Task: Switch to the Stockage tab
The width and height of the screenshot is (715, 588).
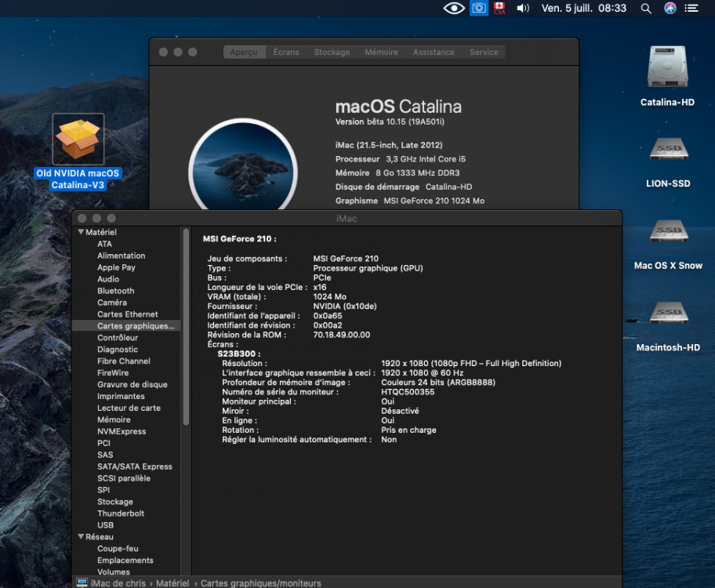Action: coord(332,52)
